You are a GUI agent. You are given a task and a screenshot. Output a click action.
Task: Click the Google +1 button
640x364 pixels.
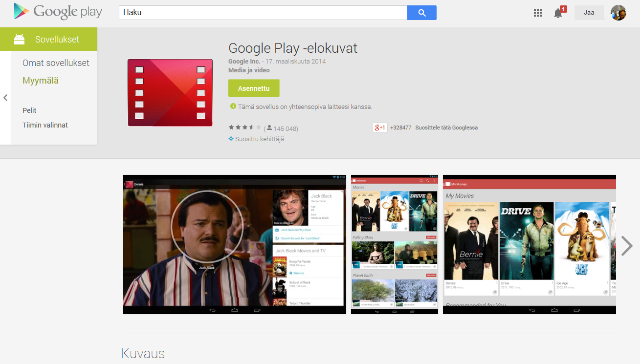coord(379,128)
